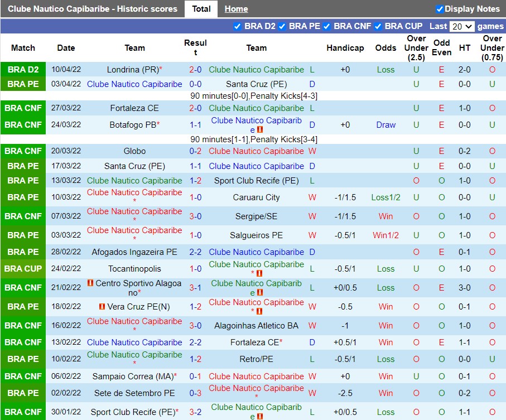Click Nautico's red card icon in Botafogo PB row
This screenshot has height=420, width=506.
coord(260,130)
